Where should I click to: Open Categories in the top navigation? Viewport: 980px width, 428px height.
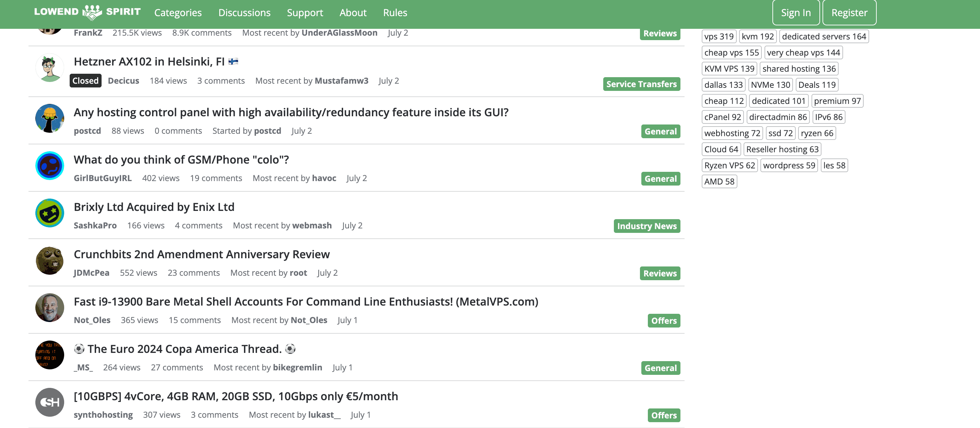pyautogui.click(x=178, y=13)
